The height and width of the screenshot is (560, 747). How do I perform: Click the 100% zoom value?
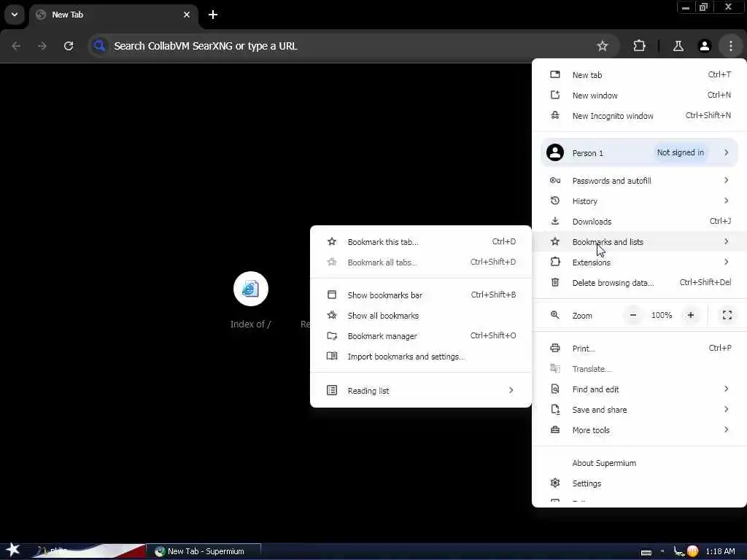(x=662, y=315)
